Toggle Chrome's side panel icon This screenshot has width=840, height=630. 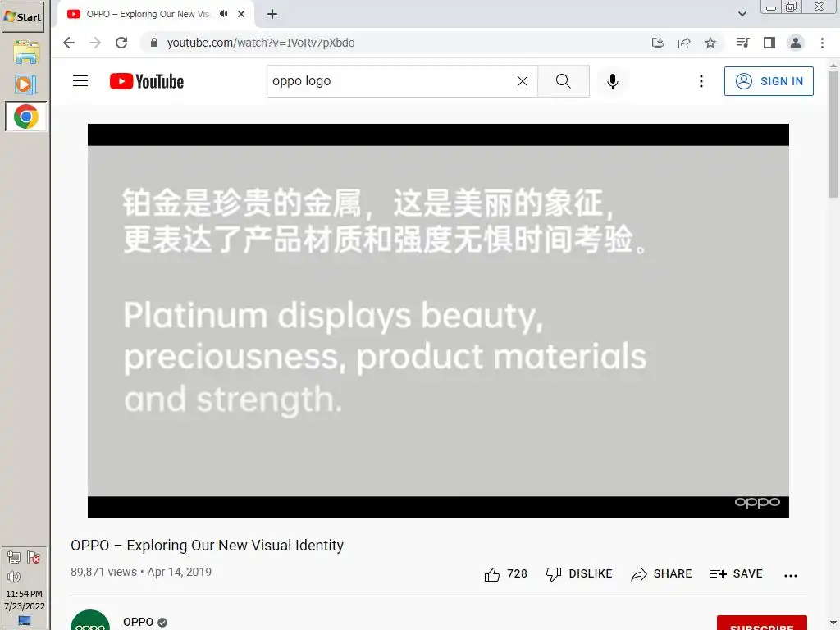click(769, 43)
